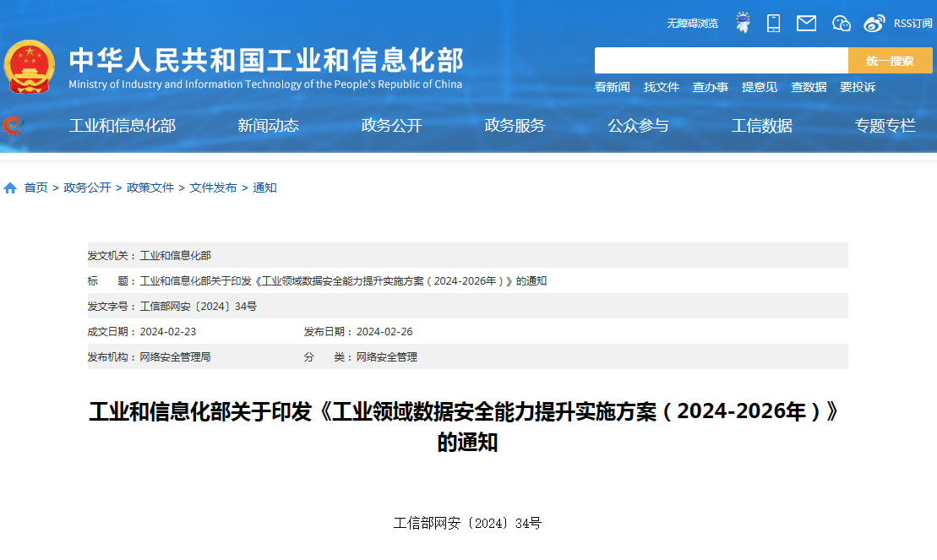Open the WeChat icon
Image resolution: width=937 pixels, height=560 pixels.
click(841, 24)
